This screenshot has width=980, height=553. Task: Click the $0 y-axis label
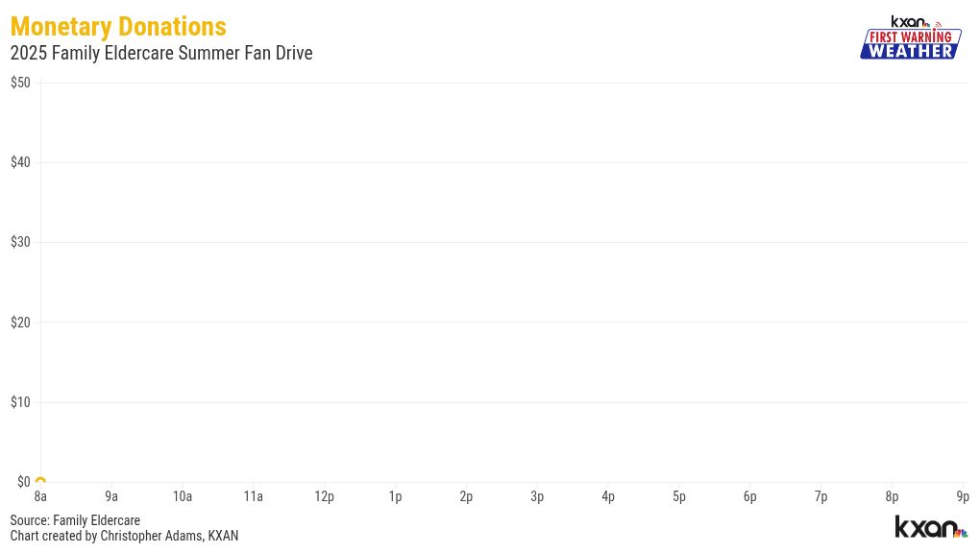23,482
